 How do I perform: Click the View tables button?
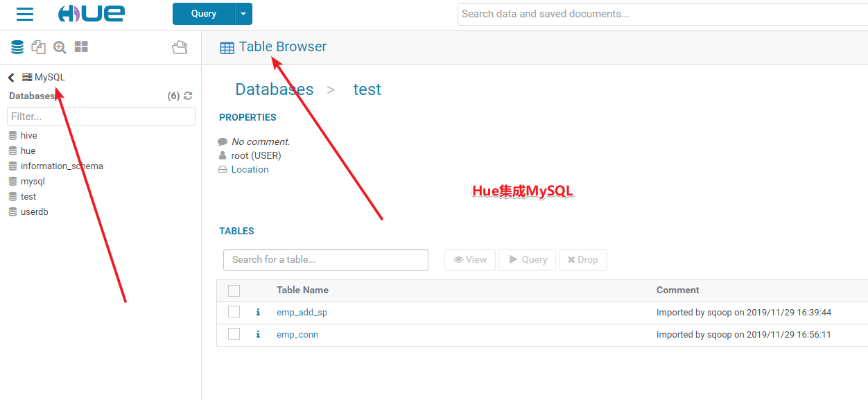coord(470,260)
